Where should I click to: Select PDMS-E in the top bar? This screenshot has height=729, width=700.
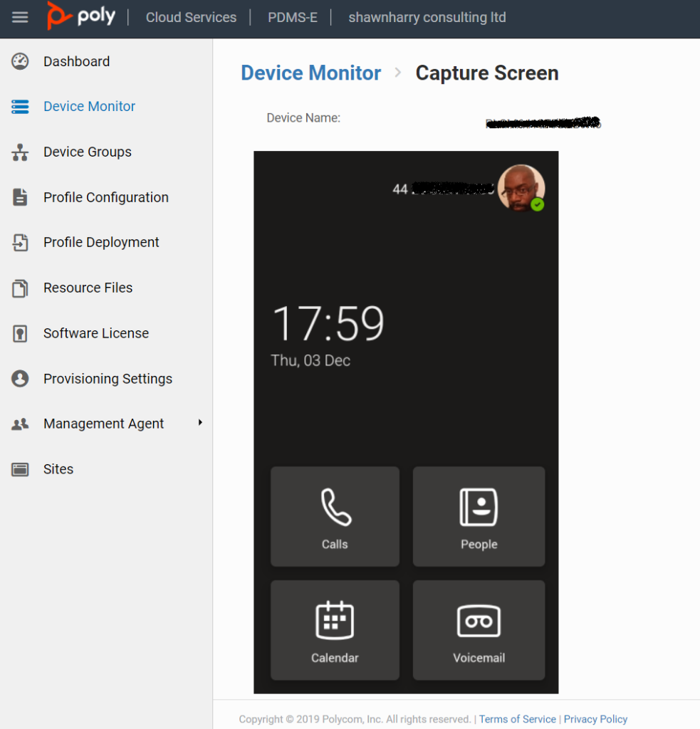tap(293, 17)
